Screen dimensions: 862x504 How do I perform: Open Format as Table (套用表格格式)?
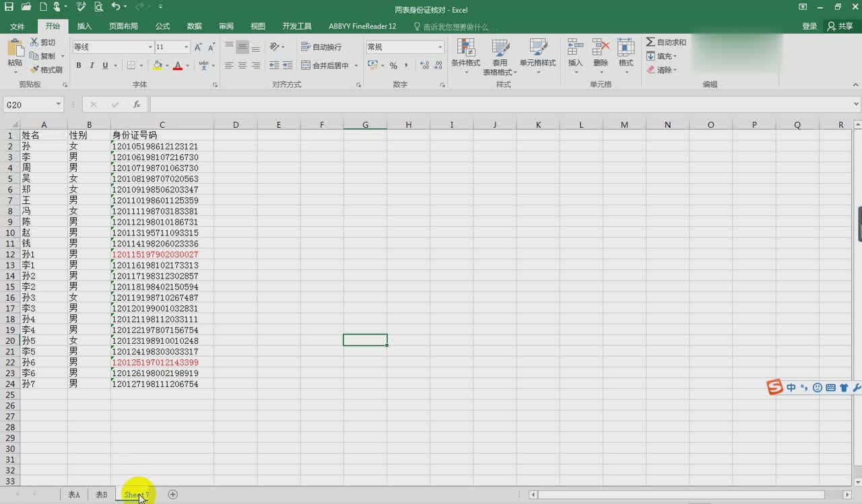[500, 57]
